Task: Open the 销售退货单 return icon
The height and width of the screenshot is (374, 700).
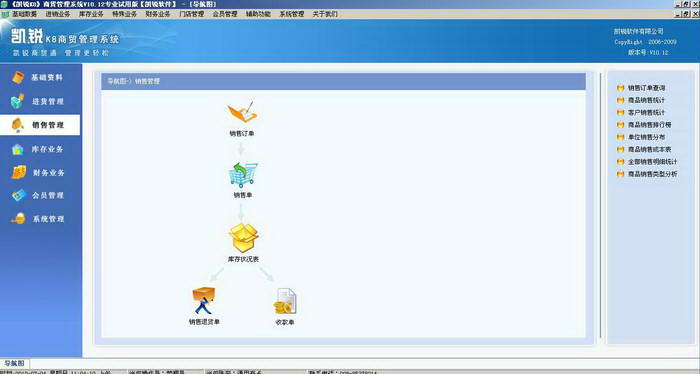Action: [204, 301]
